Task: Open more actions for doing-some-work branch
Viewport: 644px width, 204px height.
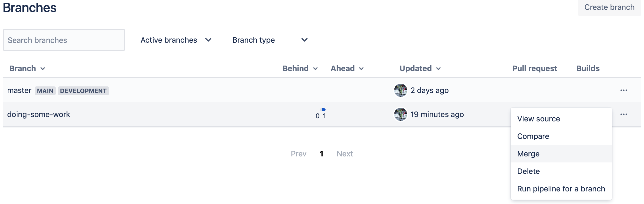Action: 623,114
